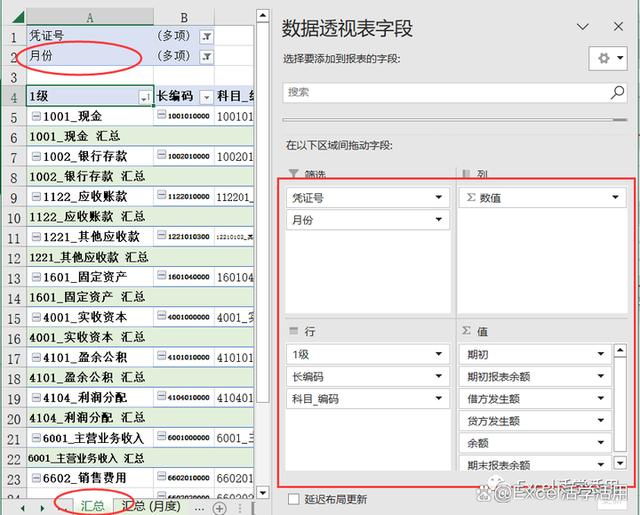Collapse the 1122_应收账款 group
This screenshot has height=515, width=640.
36,197
